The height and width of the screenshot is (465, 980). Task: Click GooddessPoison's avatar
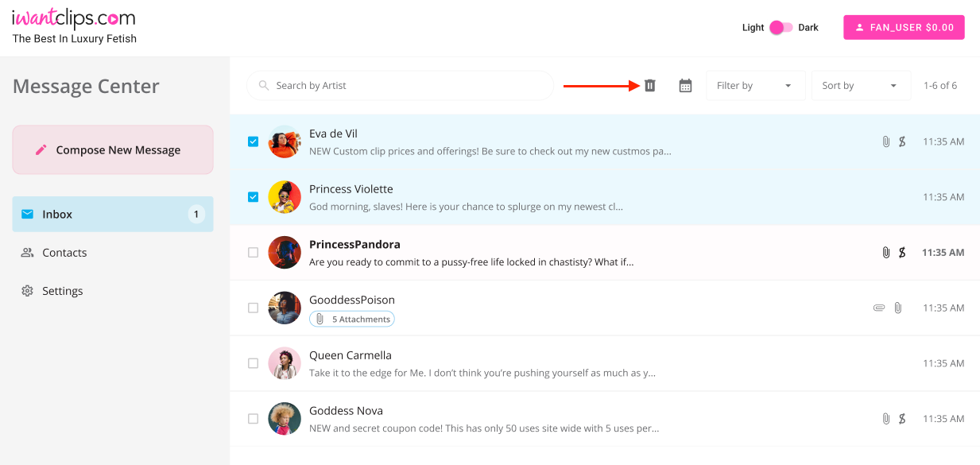click(285, 308)
